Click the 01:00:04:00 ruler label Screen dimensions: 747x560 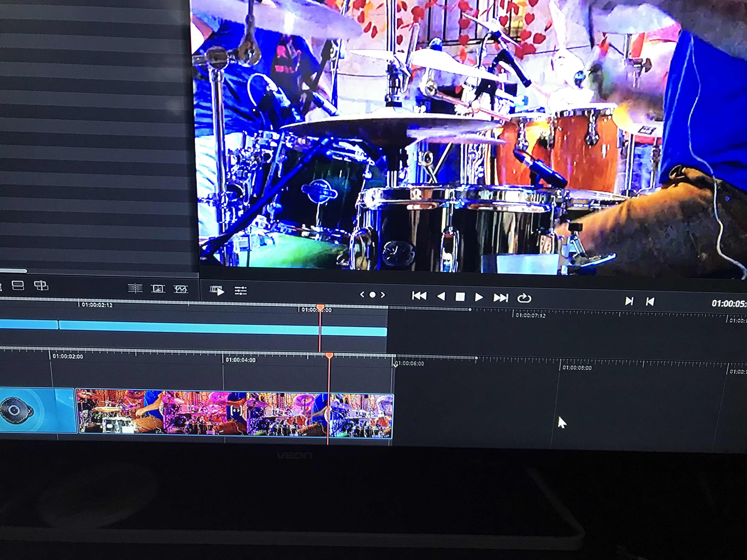(240, 360)
